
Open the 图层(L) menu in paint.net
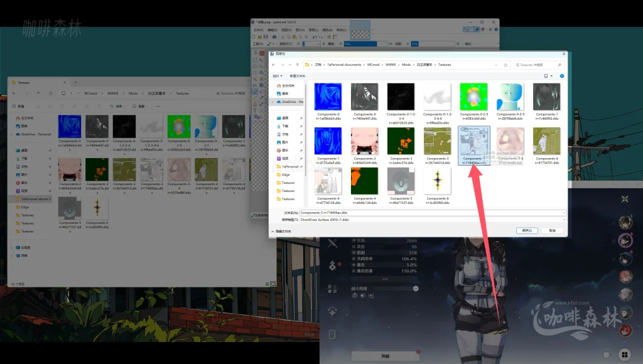[x=313, y=30]
